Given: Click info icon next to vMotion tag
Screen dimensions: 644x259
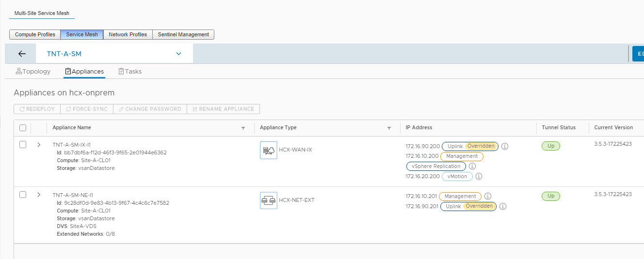Looking at the screenshot, I should pyautogui.click(x=479, y=177).
